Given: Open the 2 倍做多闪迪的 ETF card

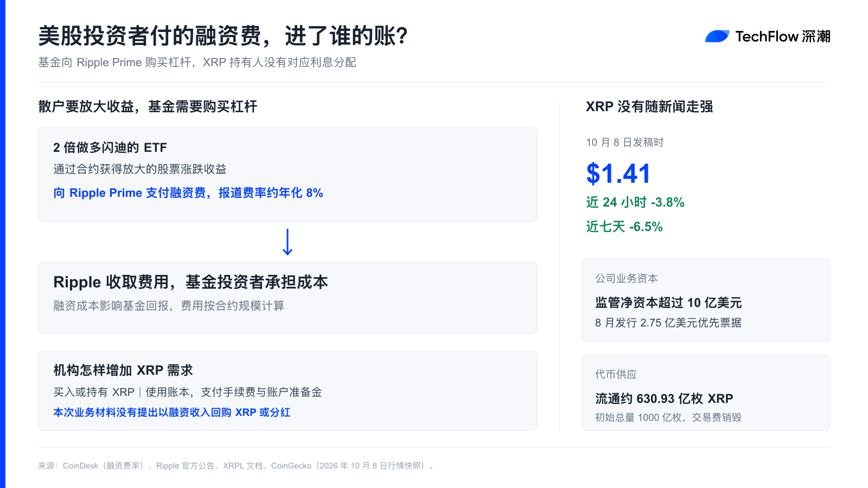Looking at the screenshot, I should (x=288, y=175).
